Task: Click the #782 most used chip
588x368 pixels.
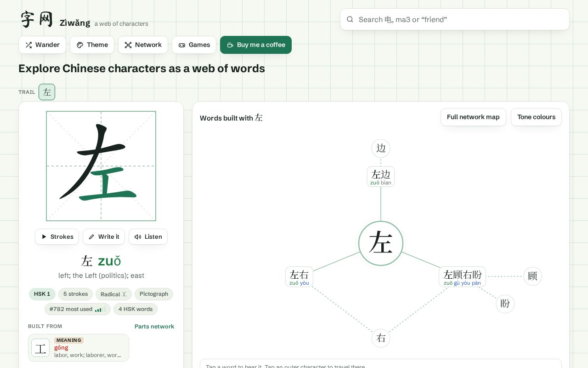Action: tap(78, 309)
